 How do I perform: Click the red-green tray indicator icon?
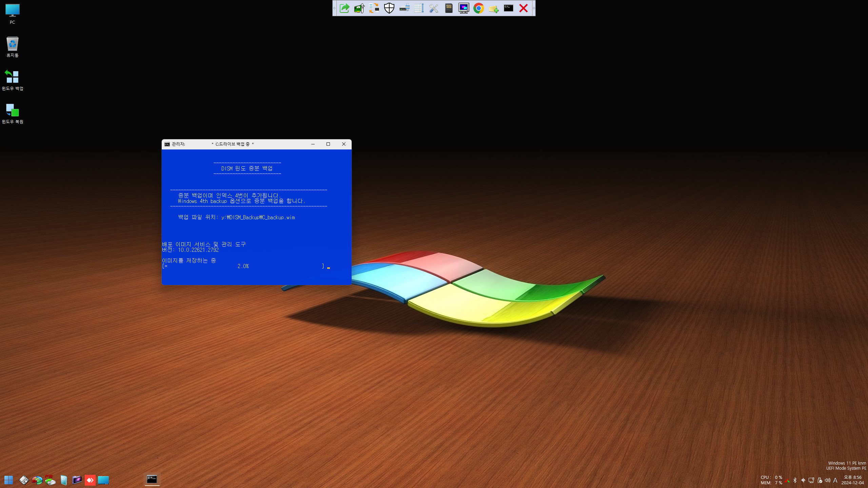click(787, 480)
